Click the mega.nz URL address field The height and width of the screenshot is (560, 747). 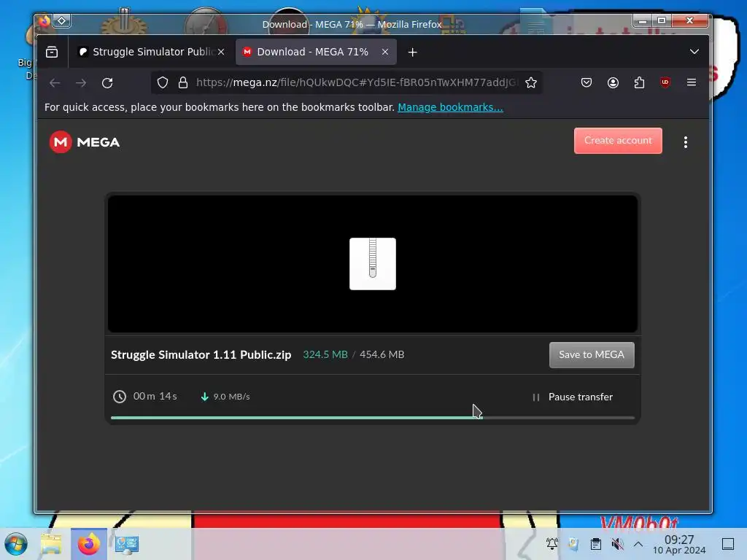[x=357, y=83]
